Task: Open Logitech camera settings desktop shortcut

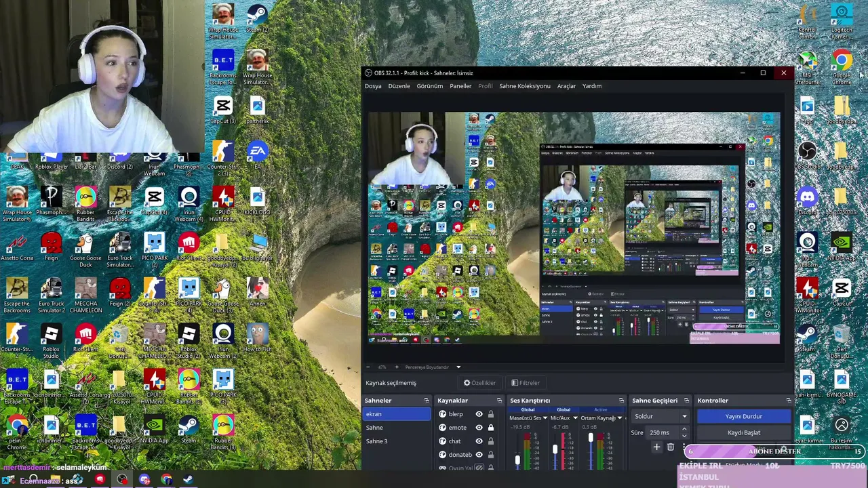Action: pyautogui.click(x=842, y=22)
